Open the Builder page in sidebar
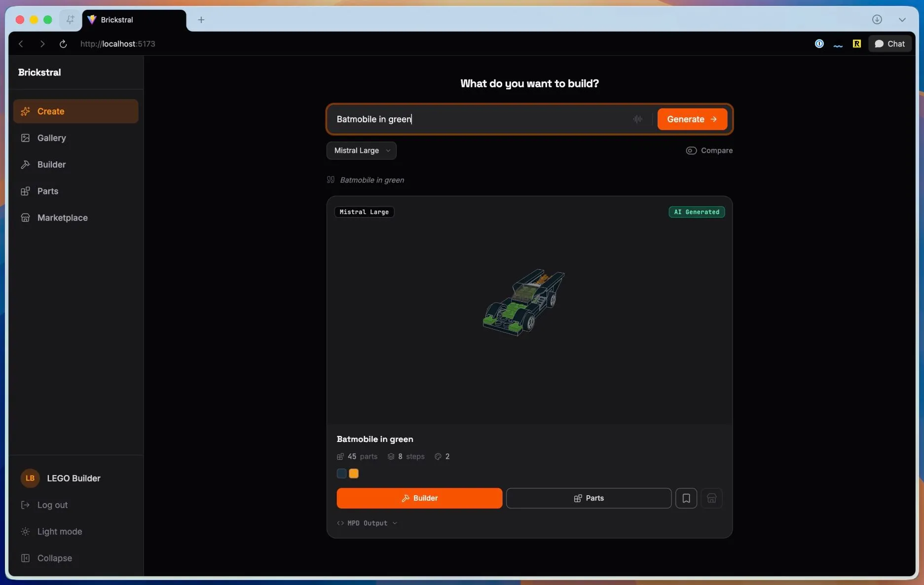924x585 pixels. pyautogui.click(x=75, y=164)
